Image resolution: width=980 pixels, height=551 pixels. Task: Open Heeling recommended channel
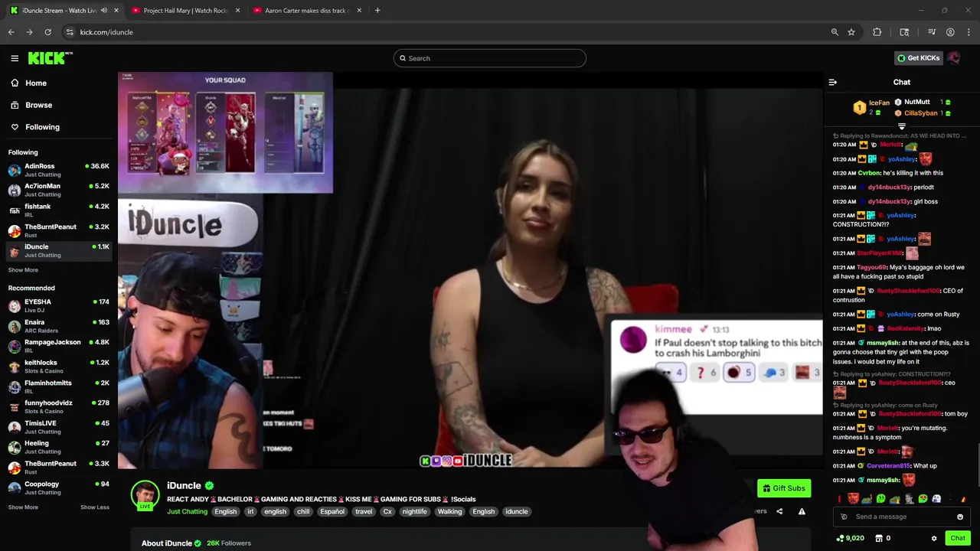tap(59, 447)
